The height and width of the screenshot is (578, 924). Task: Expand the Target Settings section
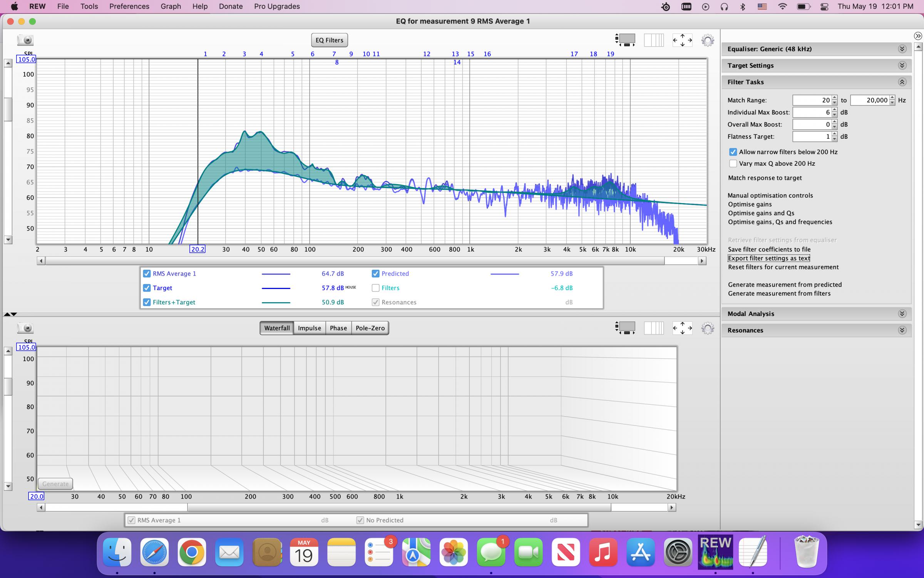click(902, 65)
